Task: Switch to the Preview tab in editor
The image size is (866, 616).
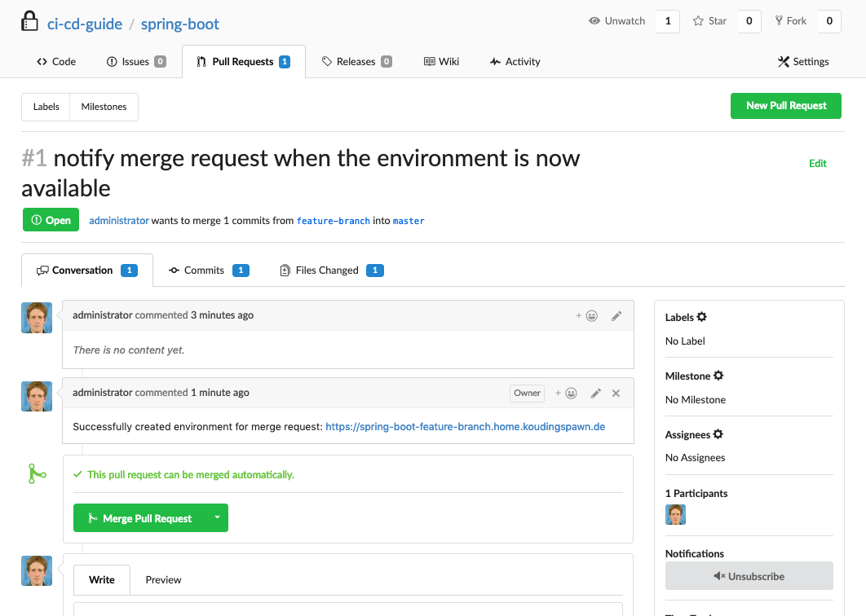Action: tap(163, 580)
